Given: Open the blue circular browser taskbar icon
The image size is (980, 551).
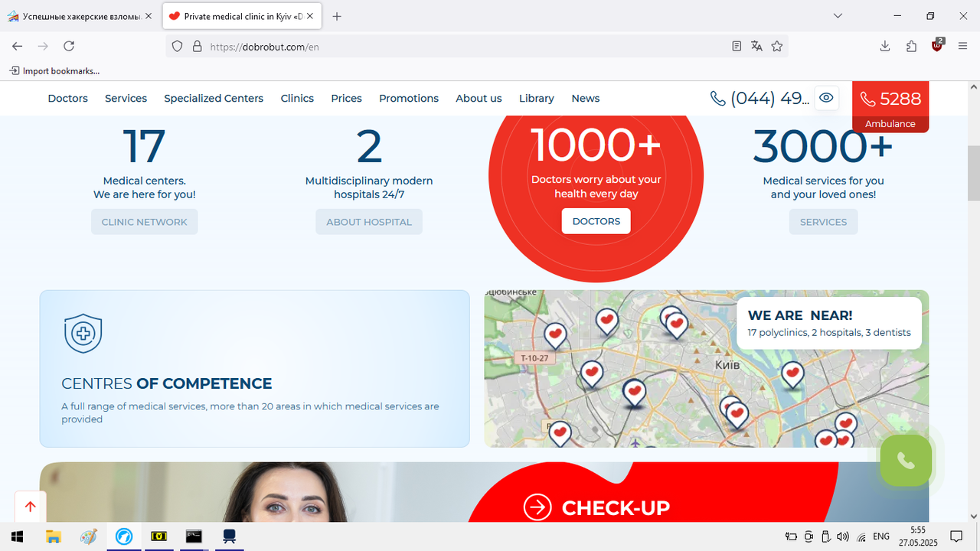Looking at the screenshot, I should (123, 536).
